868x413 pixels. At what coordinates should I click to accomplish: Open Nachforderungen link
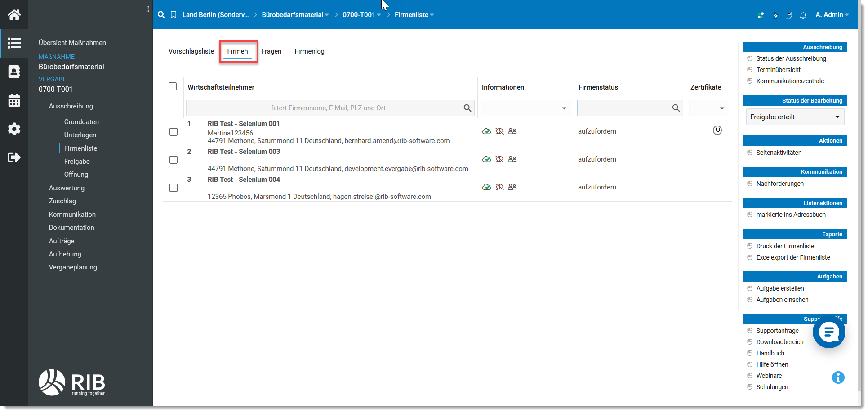click(779, 184)
